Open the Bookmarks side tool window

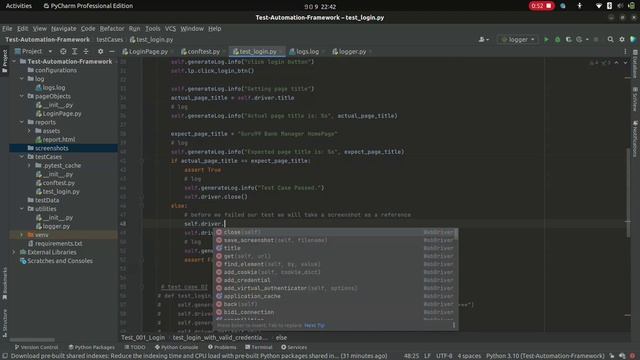(x=5, y=283)
